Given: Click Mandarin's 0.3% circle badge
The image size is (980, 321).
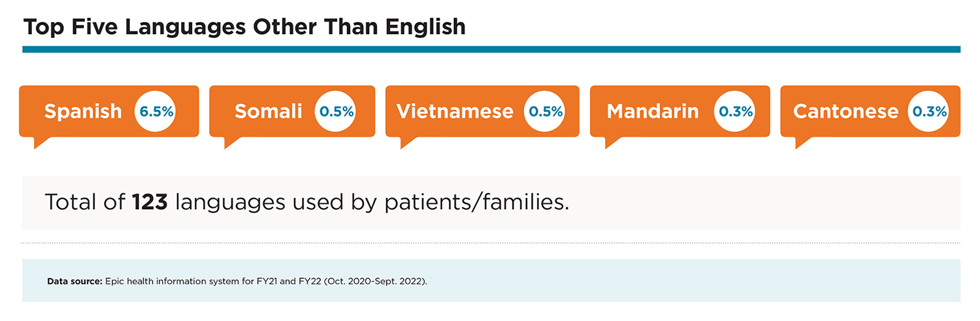Looking at the screenshot, I should coord(736,111).
